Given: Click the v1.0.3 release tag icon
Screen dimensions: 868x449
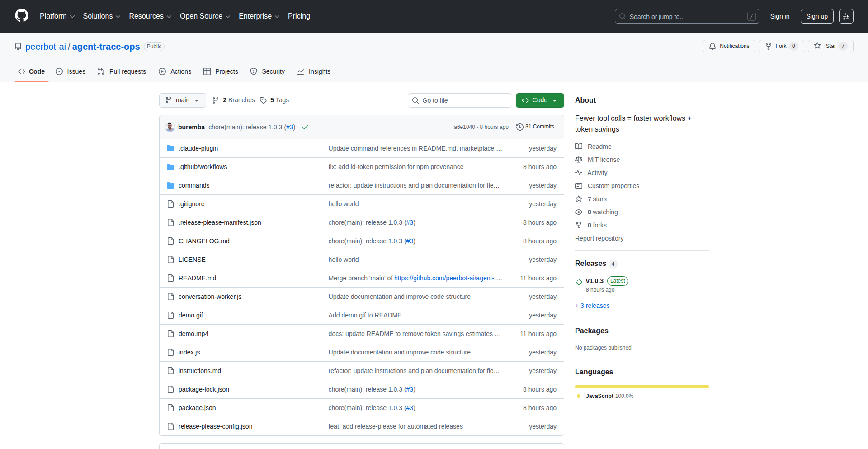Looking at the screenshot, I should click(x=578, y=281).
